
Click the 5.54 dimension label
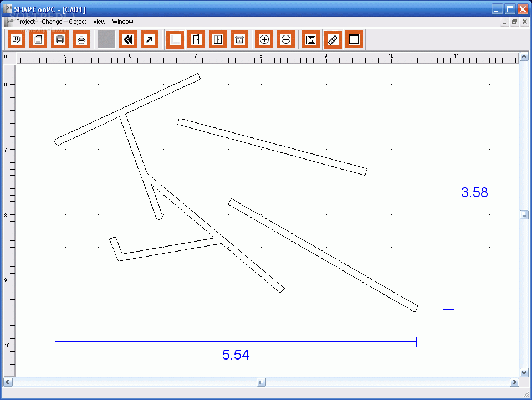tap(236, 355)
